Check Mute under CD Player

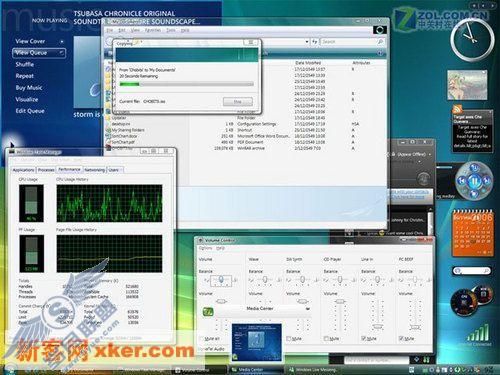(x=327, y=338)
